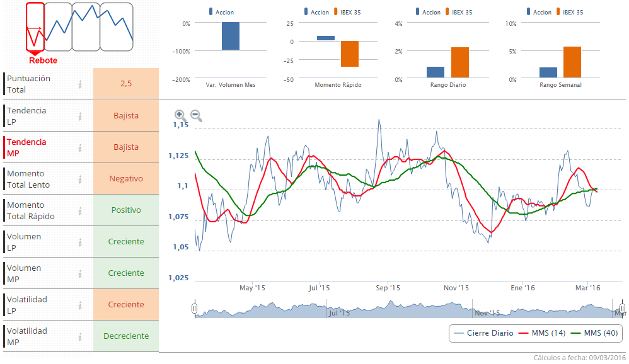The image size is (629, 364).
Task: Click right handle of the range navigator
Action: coord(621,309)
